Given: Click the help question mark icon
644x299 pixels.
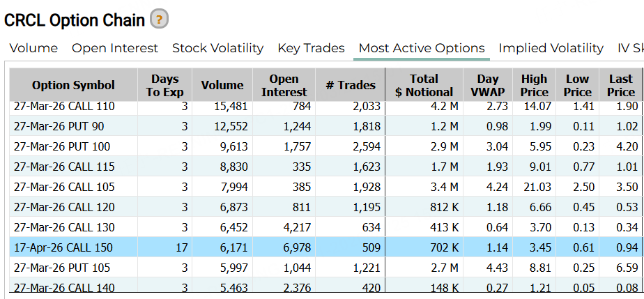Looking at the screenshot, I should (160, 20).
